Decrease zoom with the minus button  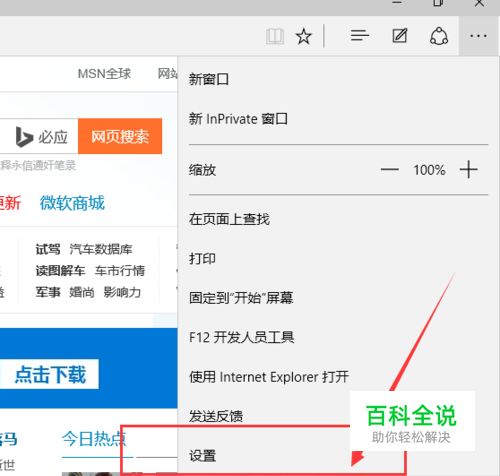[390, 170]
